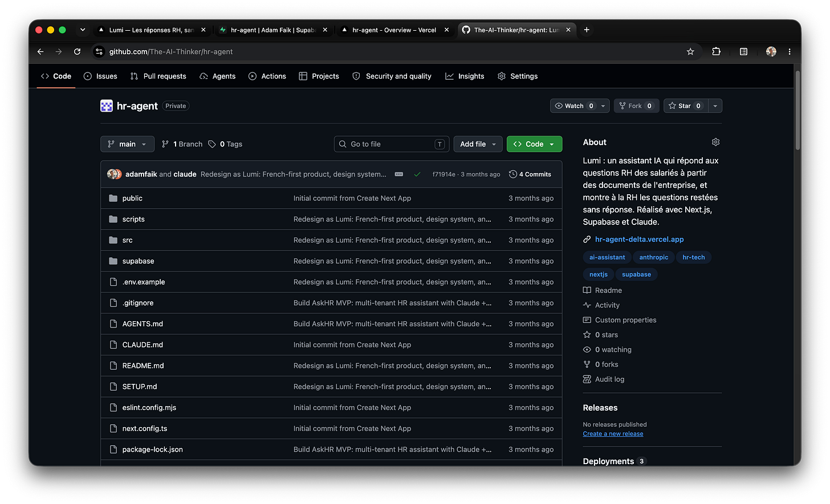This screenshot has height=504, width=830.
Task: View the 4 Commits history
Action: click(x=530, y=174)
